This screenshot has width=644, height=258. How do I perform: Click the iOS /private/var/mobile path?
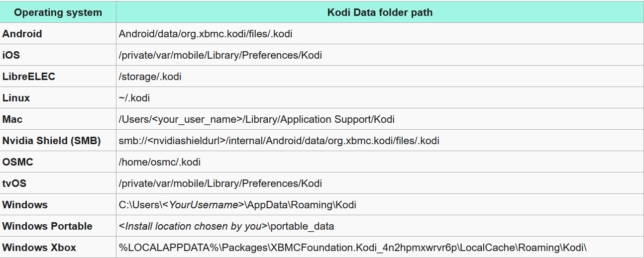[220, 55]
